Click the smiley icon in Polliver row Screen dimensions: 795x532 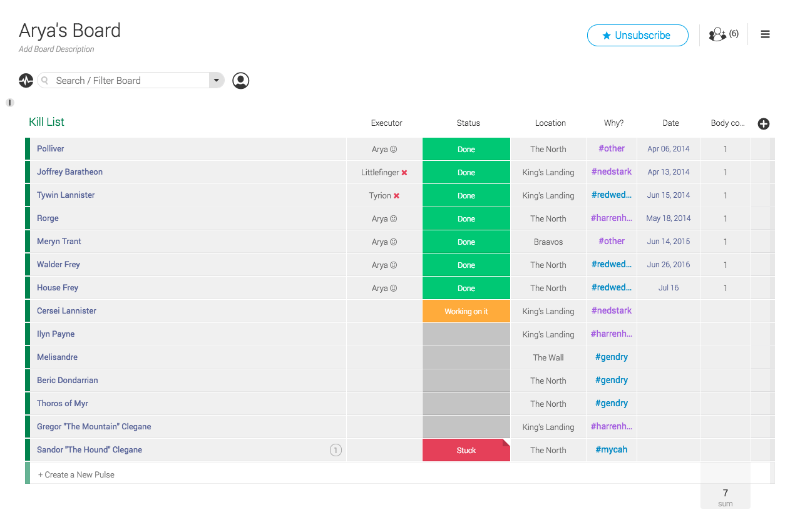[393, 150]
